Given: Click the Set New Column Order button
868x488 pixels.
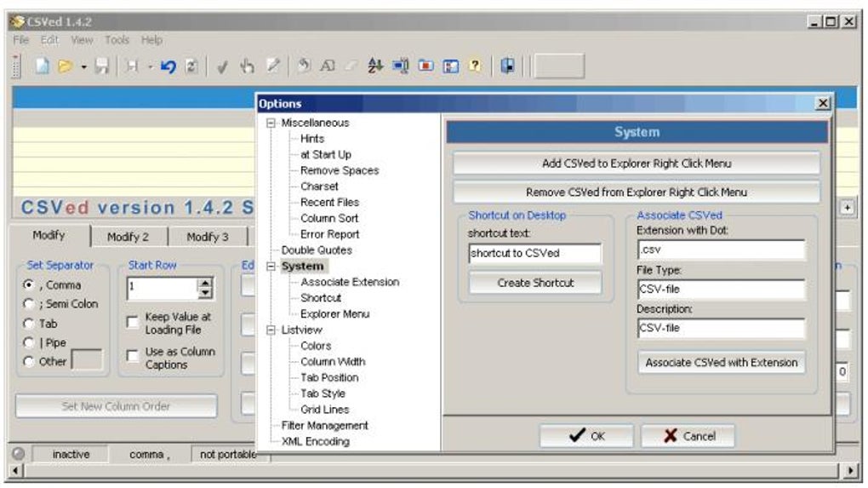Looking at the screenshot, I should click(x=116, y=406).
